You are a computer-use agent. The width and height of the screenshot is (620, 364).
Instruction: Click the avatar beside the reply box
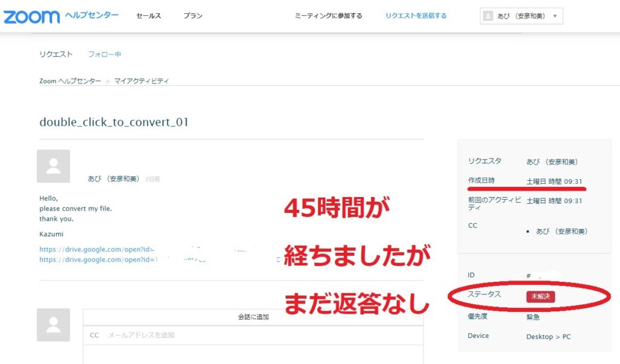(x=53, y=325)
